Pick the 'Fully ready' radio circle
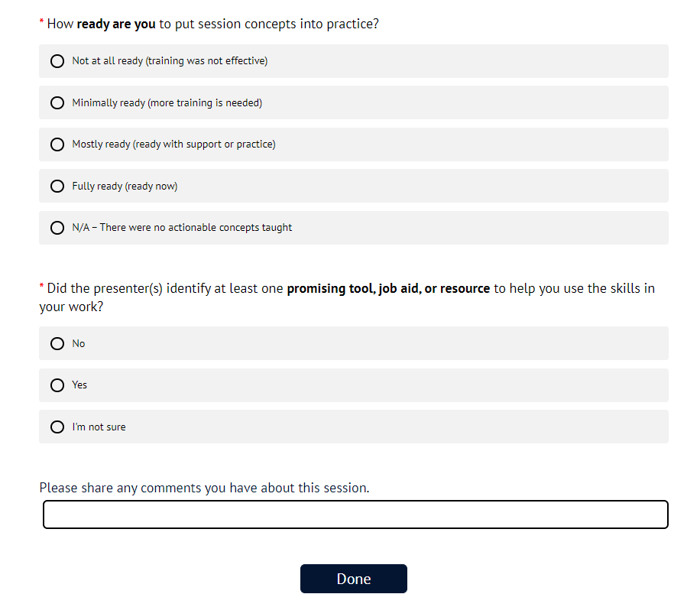This screenshot has width=700, height=607. [x=57, y=186]
